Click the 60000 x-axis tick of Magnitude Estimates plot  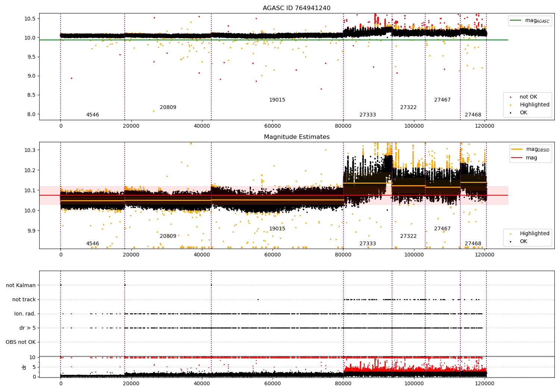coord(273,255)
